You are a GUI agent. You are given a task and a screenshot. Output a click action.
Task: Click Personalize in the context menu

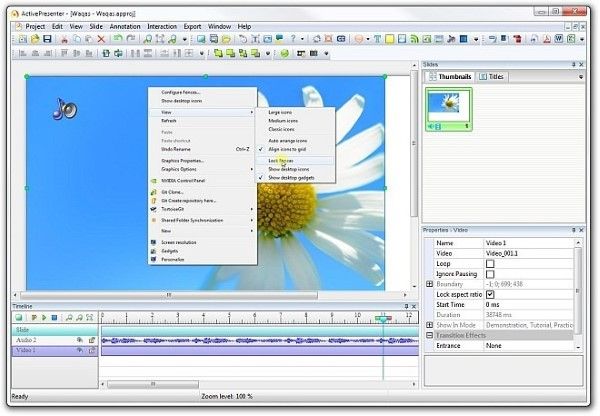[x=174, y=259]
